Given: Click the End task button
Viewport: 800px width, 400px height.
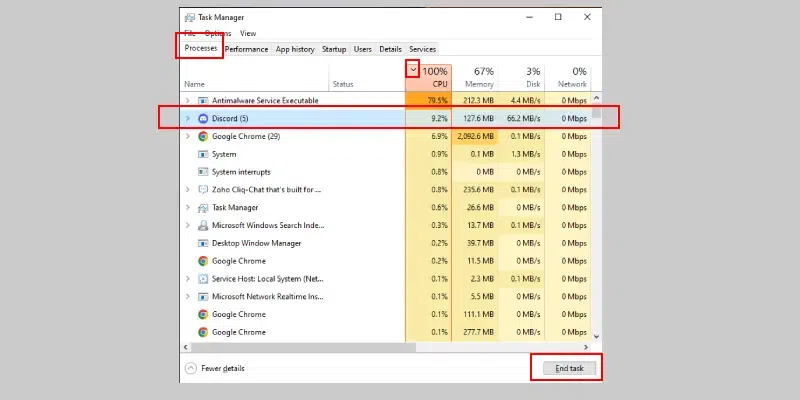Looking at the screenshot, I should pos(569,368).
